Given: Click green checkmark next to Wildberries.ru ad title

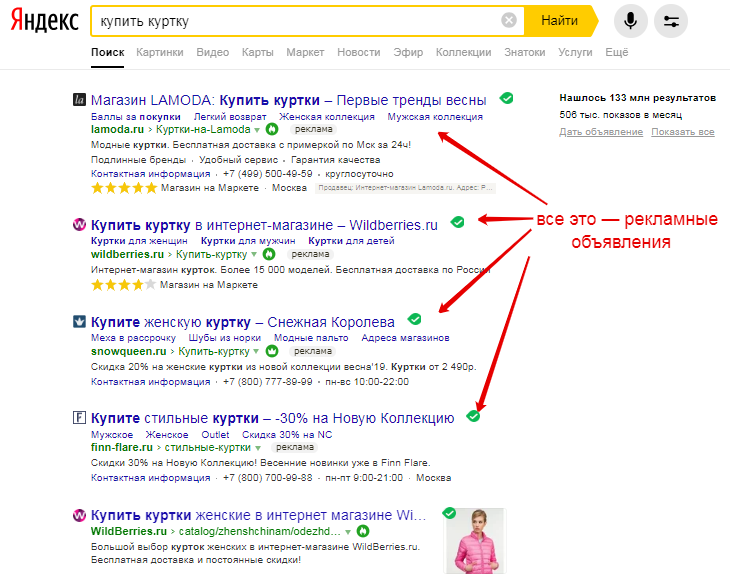Looking at the screenshot, I should (x=457, y=222).
